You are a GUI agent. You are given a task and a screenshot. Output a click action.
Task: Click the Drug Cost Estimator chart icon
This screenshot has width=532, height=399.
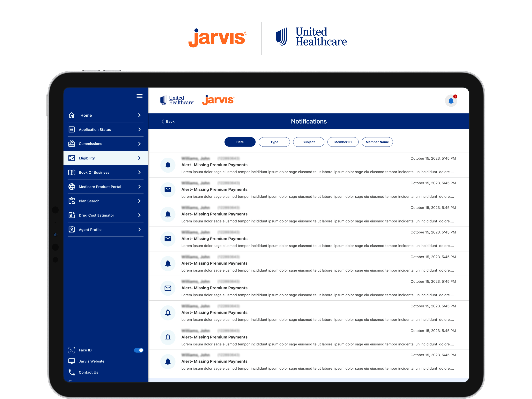pyautogui.click(x=72, y=215)
